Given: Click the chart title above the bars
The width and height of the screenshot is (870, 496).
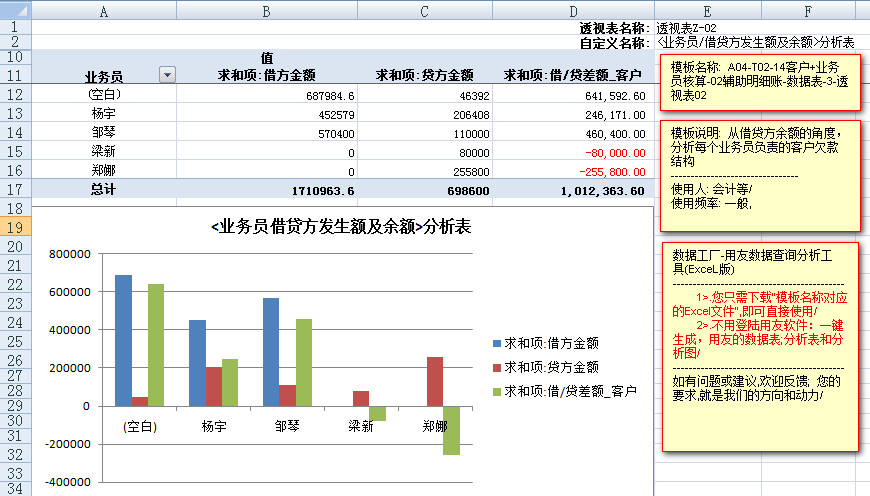Looking at the screenshot, I should pos(341,227).
